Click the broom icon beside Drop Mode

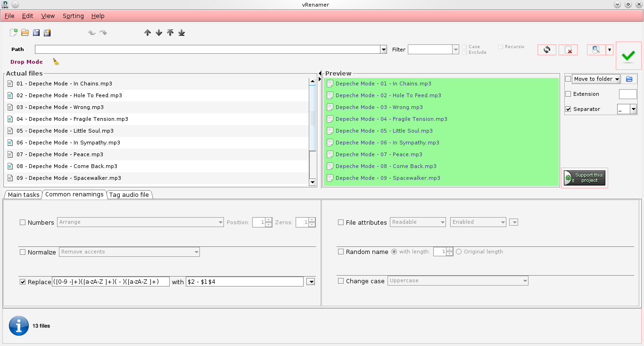[x=56, y=62]
